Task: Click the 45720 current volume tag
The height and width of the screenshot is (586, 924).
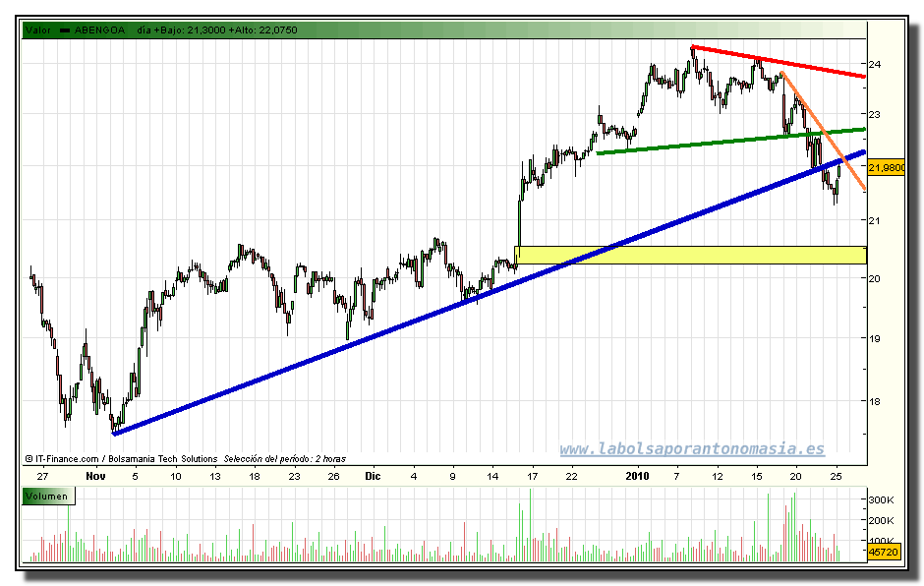Action: [884, 553]
